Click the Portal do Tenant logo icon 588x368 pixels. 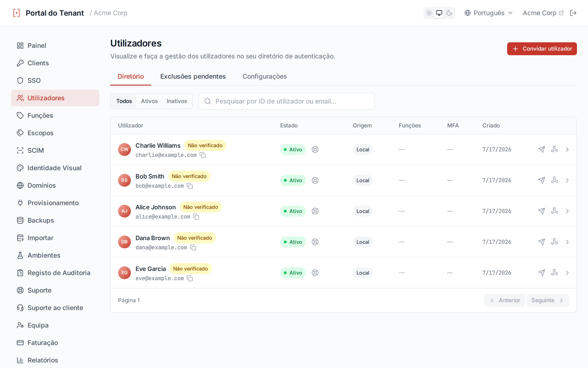tap(17, 13)
